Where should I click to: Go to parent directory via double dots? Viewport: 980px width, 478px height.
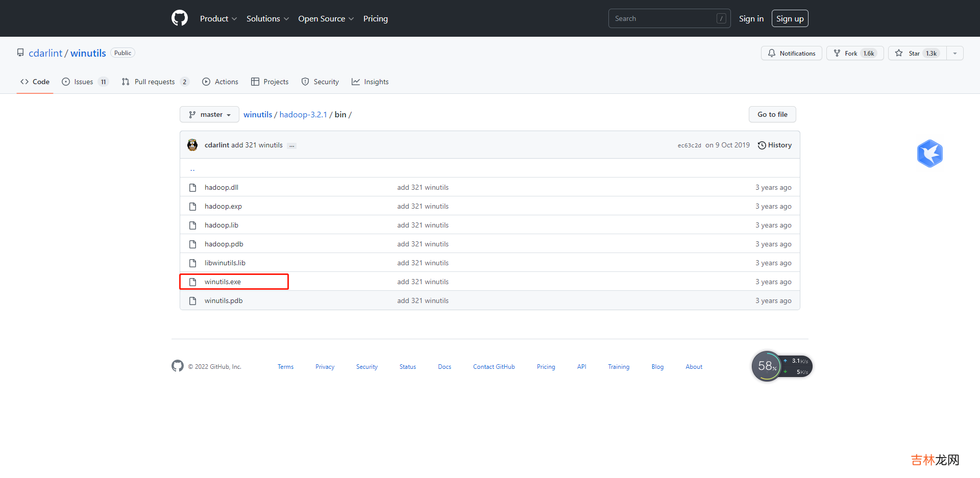pos(192,169)
